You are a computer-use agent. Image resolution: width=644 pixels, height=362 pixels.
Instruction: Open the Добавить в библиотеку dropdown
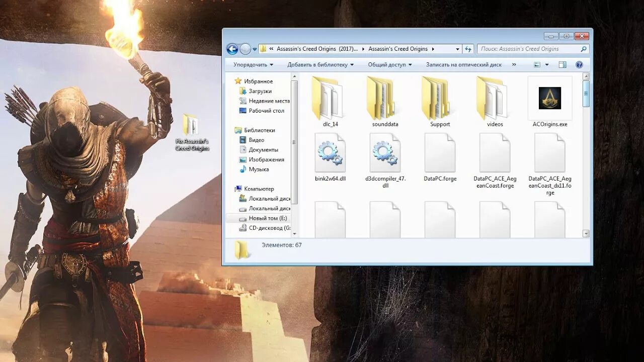320,65
